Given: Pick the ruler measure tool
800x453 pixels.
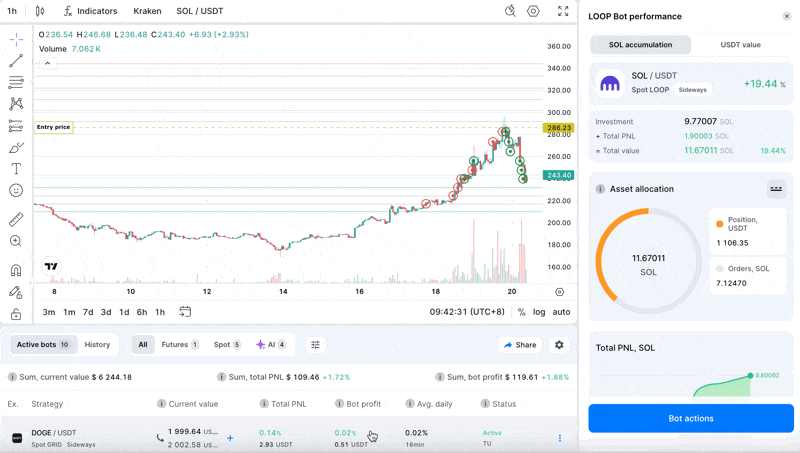Looking at the screenshot, I should [x=16, y=219].
